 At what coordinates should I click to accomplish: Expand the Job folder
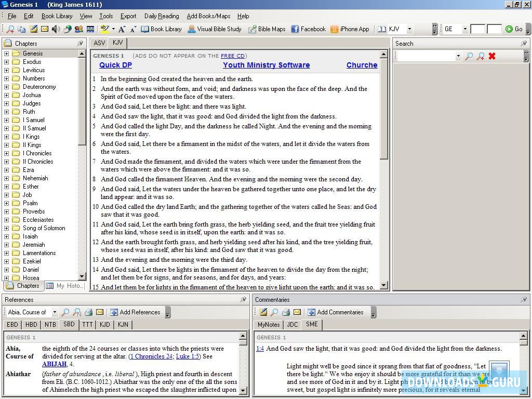point(6,195)
